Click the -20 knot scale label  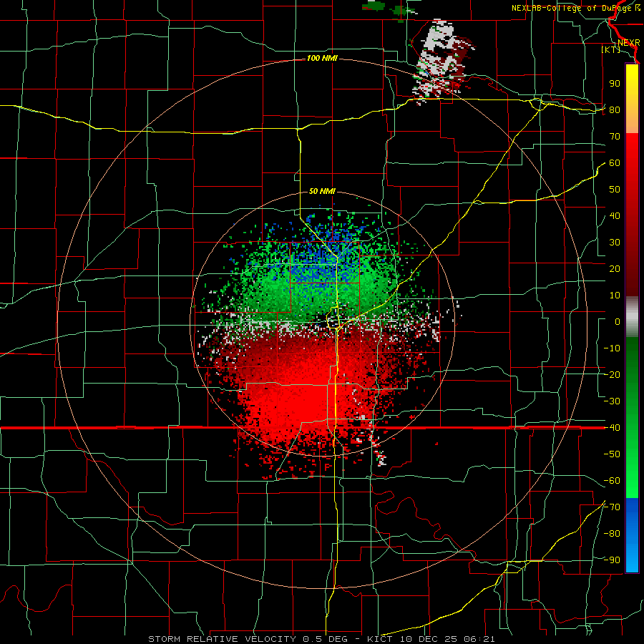(x=612, y=375)
